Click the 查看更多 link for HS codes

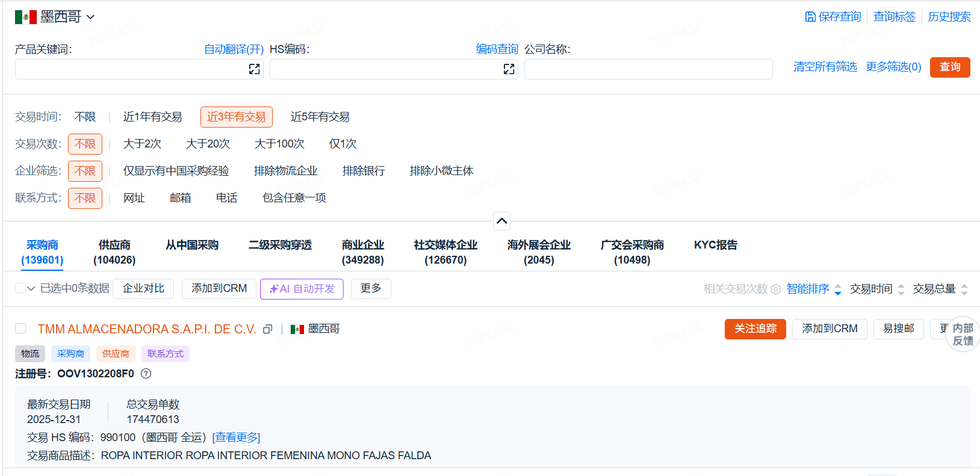pyautogui.click(x=236, y=437)
